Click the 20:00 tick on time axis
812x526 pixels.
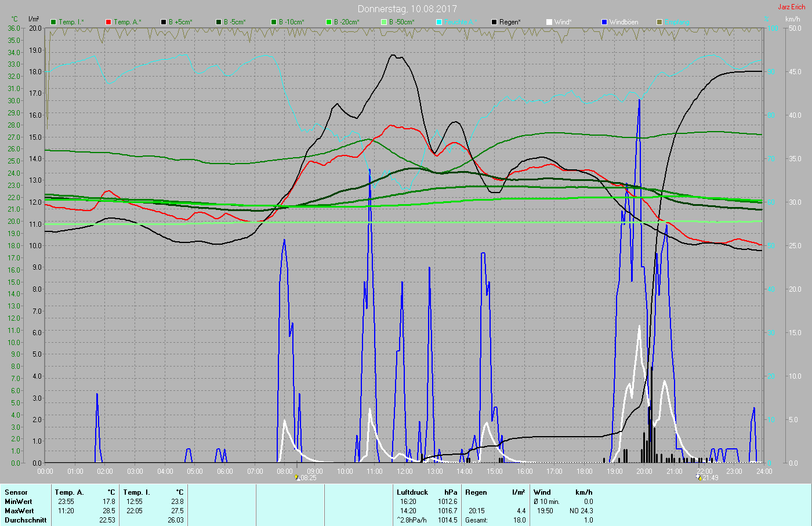[x=644, y=471]
